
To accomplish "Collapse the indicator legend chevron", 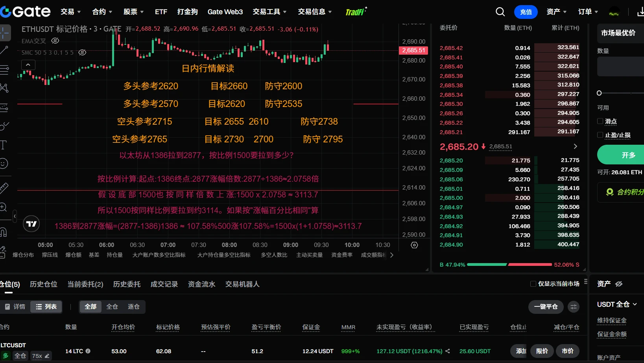I will tap(28, 64).
